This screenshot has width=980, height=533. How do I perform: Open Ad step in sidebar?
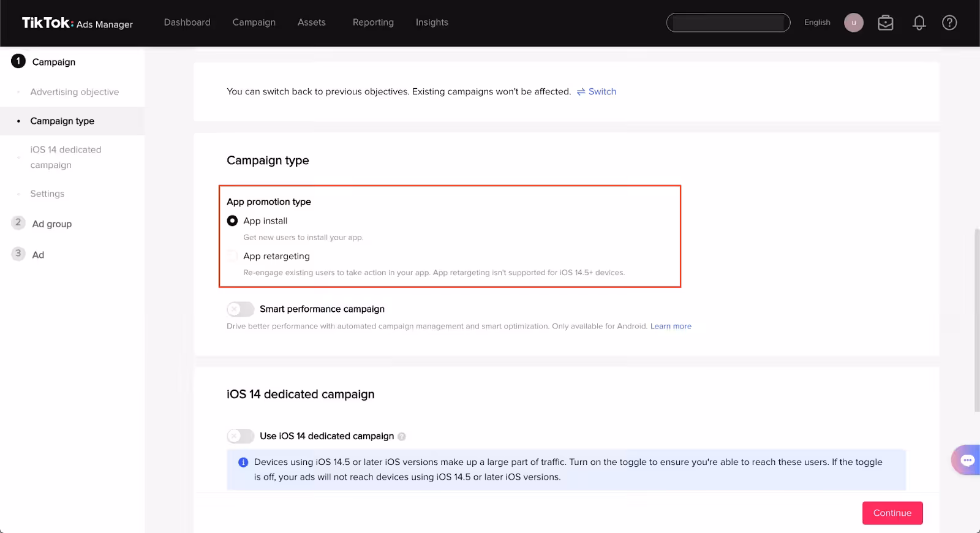tap(38, 255)
